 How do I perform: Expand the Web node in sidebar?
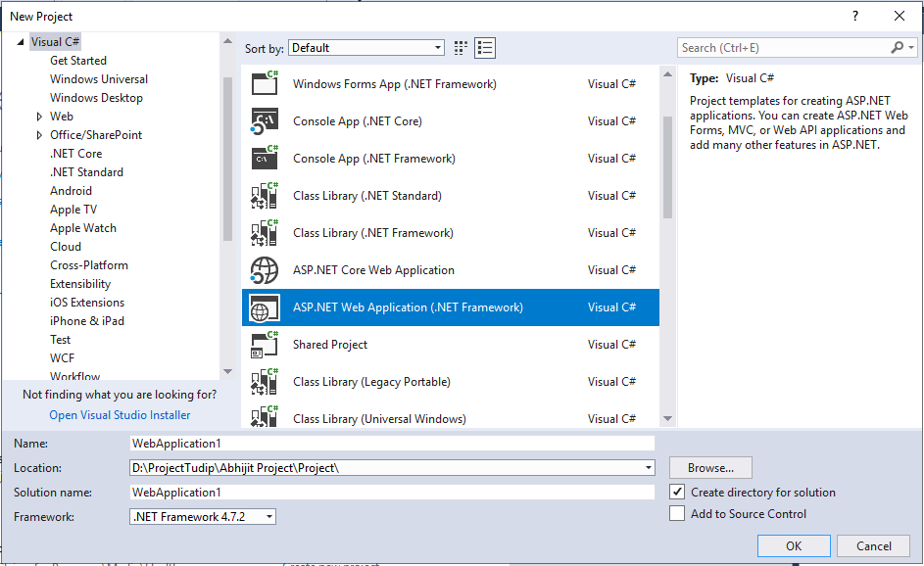40,116
